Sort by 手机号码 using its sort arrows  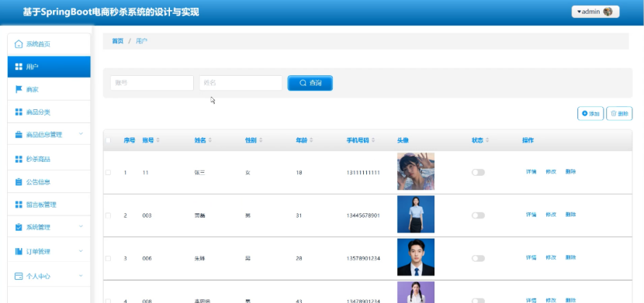(x=373, y=140)
